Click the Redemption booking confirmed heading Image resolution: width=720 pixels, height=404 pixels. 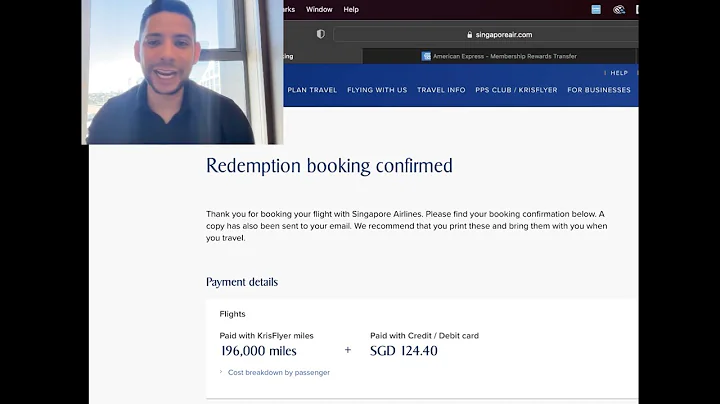tap(329, 166)
